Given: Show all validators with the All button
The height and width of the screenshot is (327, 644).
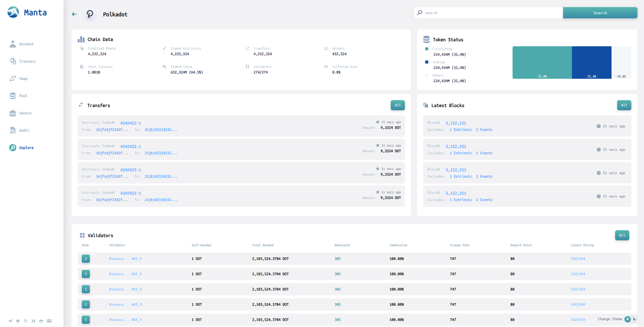Looking at the screenshot, I should point(622,235).
